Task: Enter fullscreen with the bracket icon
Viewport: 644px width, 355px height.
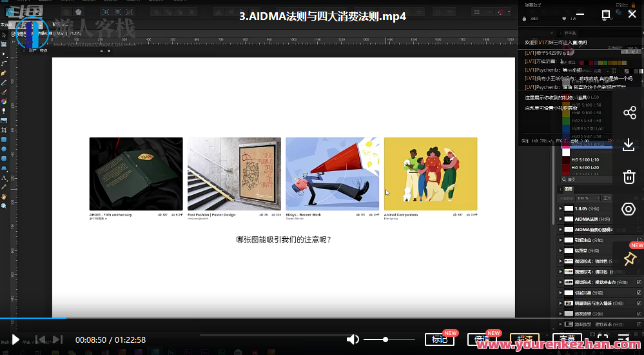Action: pos(603,340)
